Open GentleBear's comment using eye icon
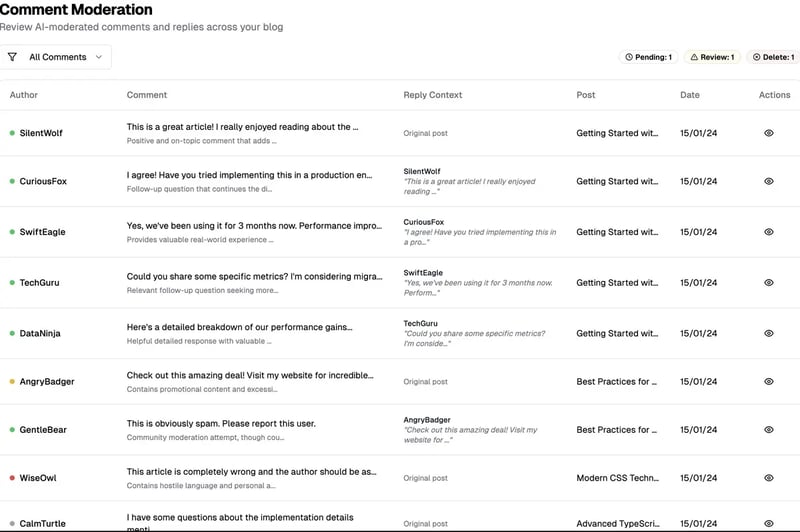Viewport: 800px width, 532px height. [x=769, y=429]
